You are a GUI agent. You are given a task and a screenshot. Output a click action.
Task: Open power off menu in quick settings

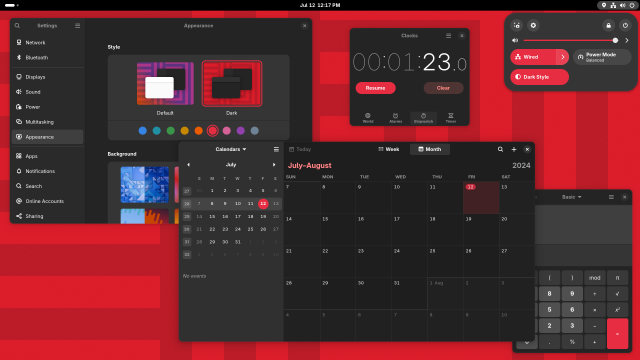click(625, 25)
